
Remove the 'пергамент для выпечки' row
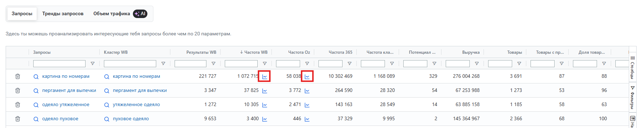(x=18, y=91)
